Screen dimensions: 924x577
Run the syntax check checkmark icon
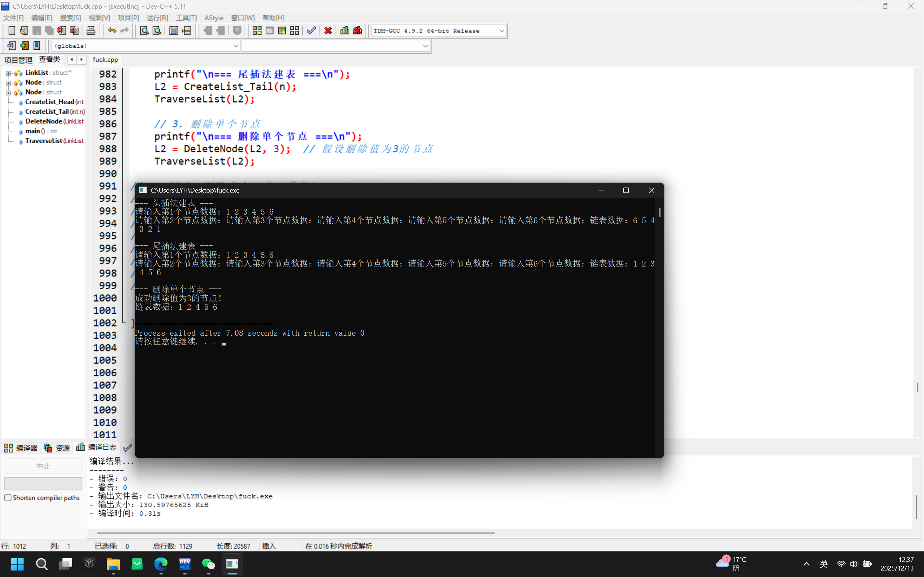(310, 31)
